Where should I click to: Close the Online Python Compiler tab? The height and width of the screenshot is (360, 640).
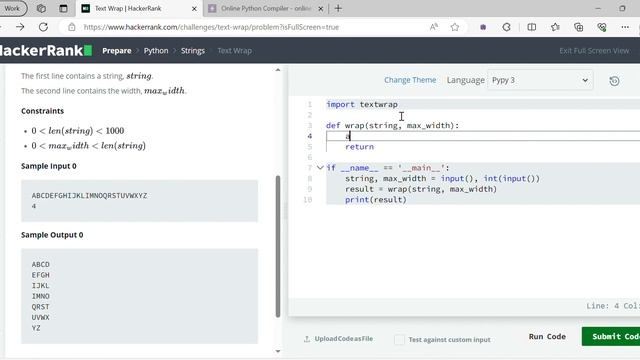coord(321,8)
